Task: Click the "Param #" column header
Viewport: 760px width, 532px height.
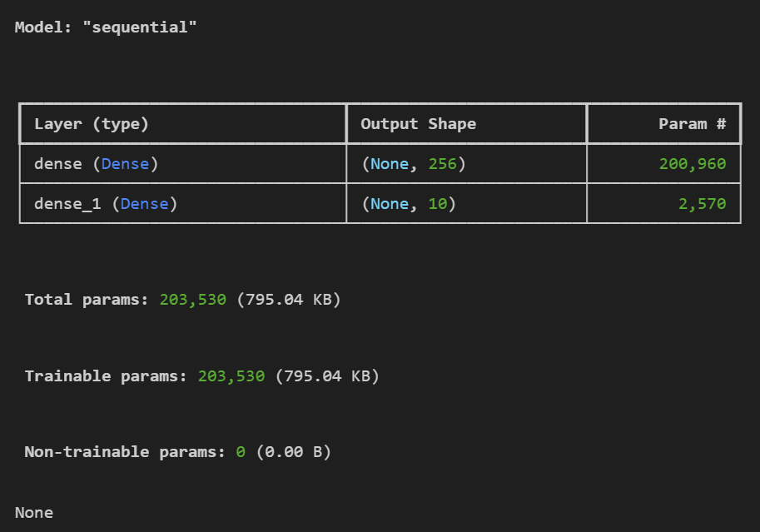Action: (x=692, y=124)
